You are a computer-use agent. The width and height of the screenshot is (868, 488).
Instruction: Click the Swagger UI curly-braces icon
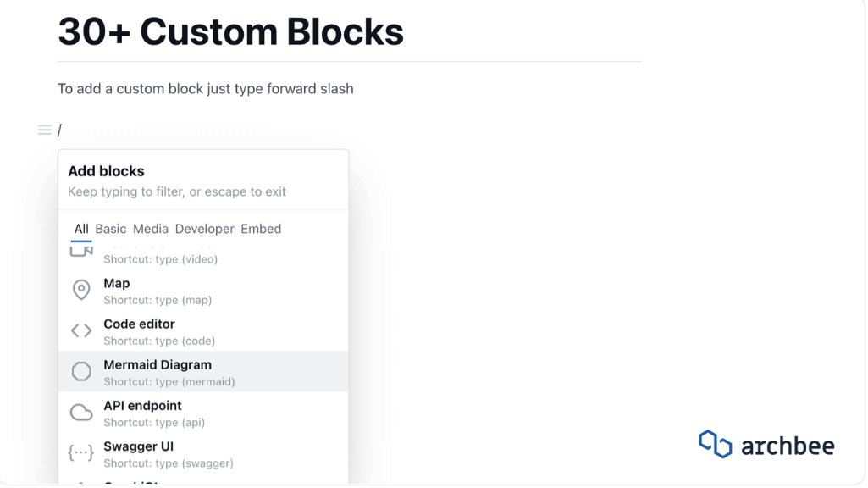[x=80, y=453]
